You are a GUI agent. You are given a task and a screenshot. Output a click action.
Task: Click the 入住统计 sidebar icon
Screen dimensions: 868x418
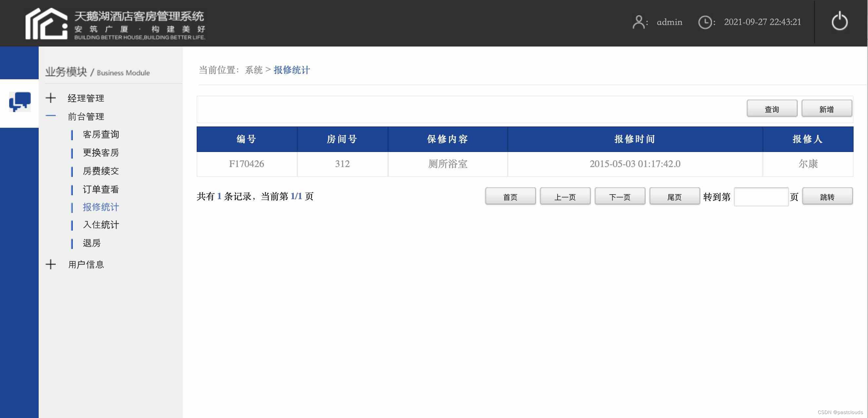click(100, 224)
